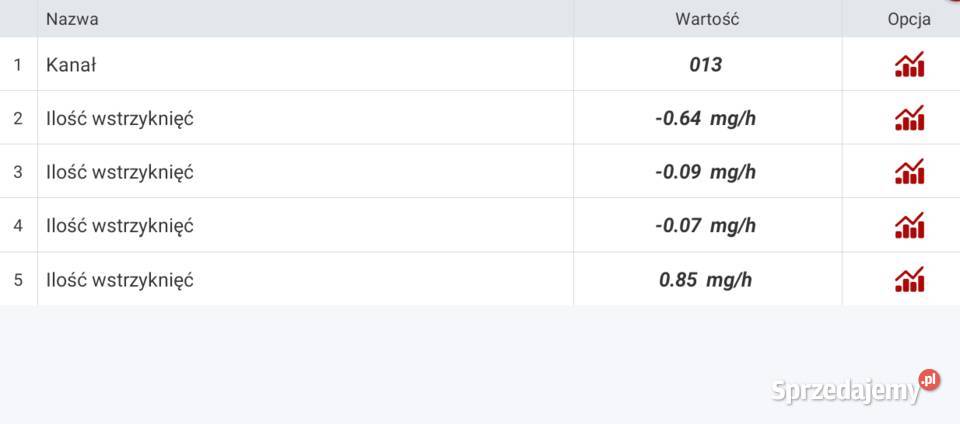Open graph icon for 0.85 mg/h row

909,279
